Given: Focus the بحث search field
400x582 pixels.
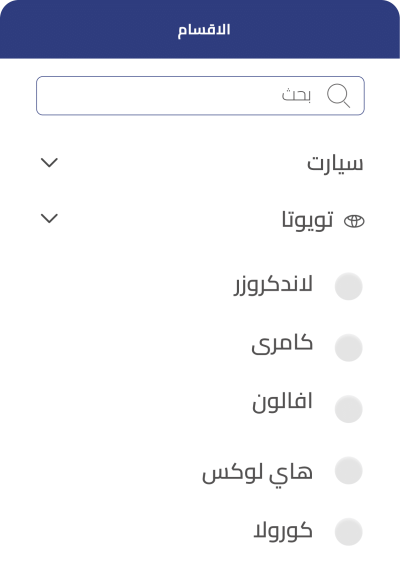Looking at the screenshot, I should coord(200,96).
